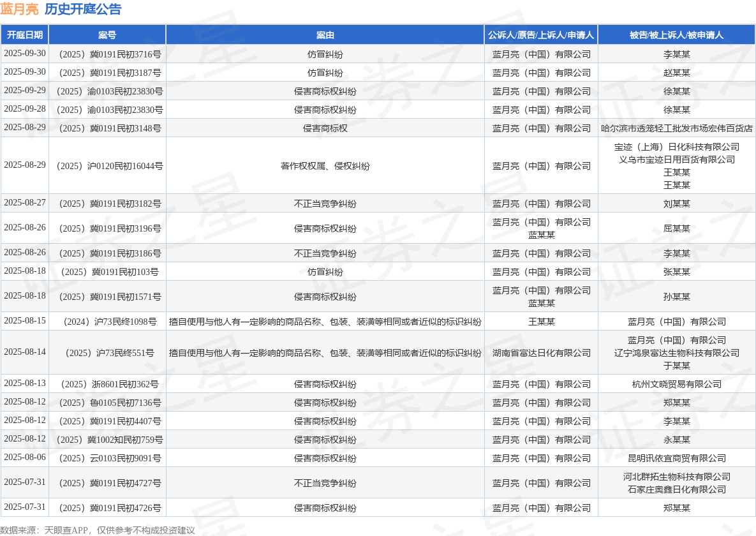756x536 pixels.
Task: Click the 蓝月亮 title text
Action: pyautogui.click(x=19, y=9)
